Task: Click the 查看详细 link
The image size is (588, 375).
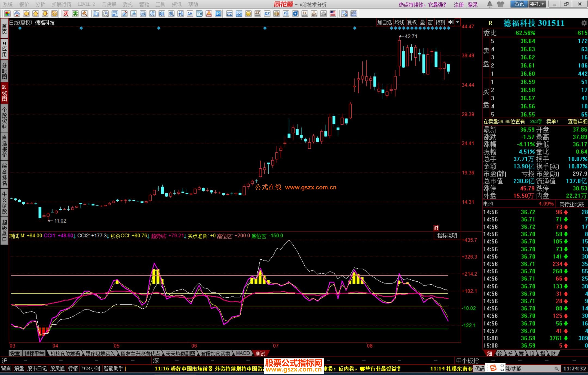Action: 577,122
